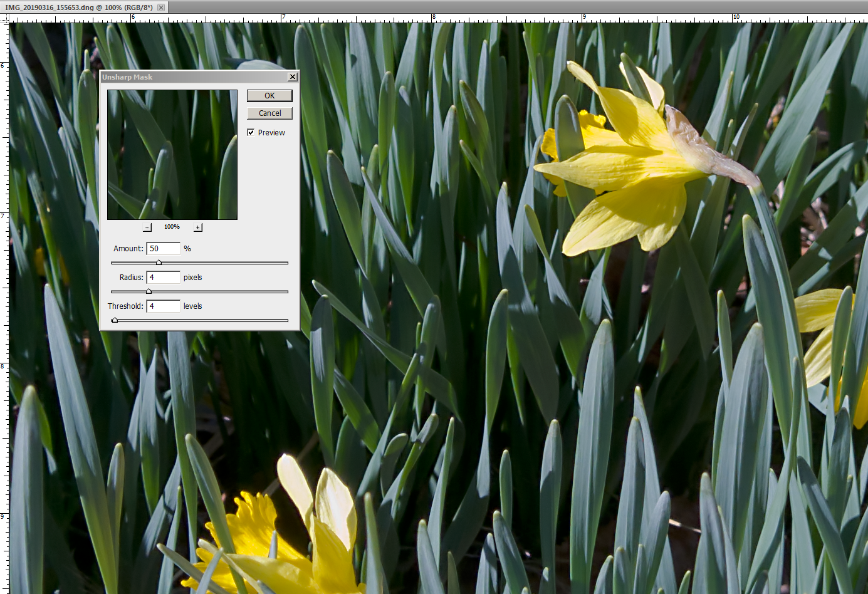Close the IMG_20190316_155653.dng document tab

161,8
